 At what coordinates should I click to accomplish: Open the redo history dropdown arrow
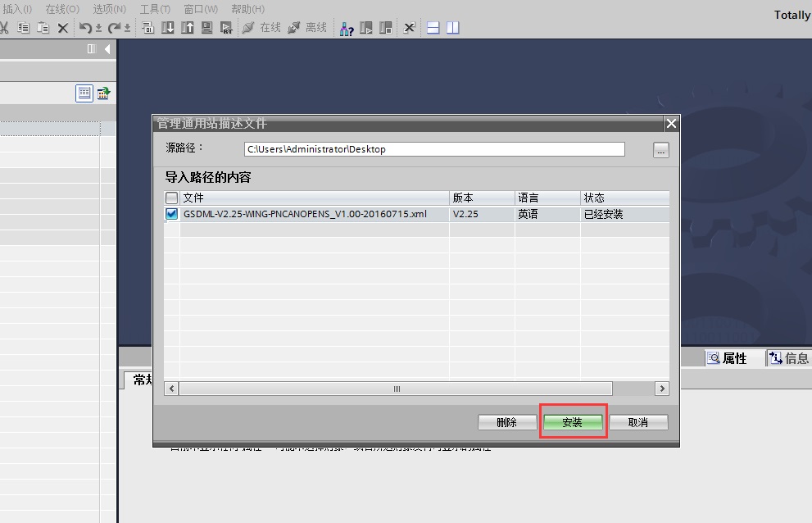click(127, 28)
